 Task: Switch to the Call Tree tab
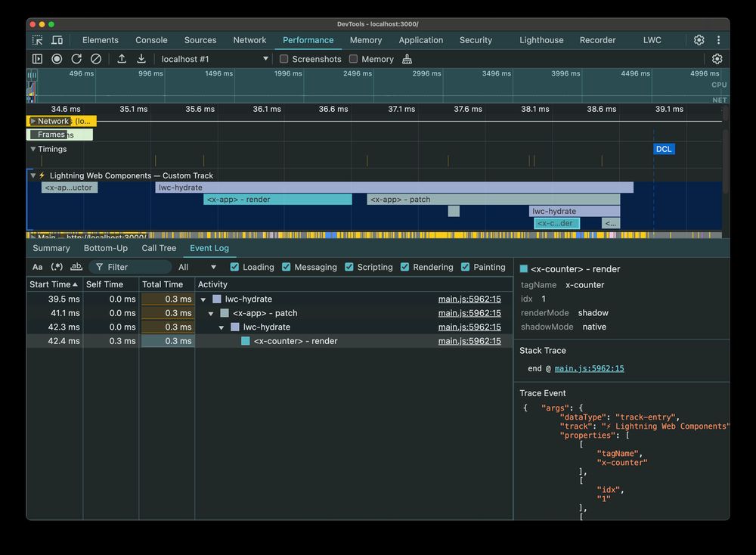tap(159, 248)
